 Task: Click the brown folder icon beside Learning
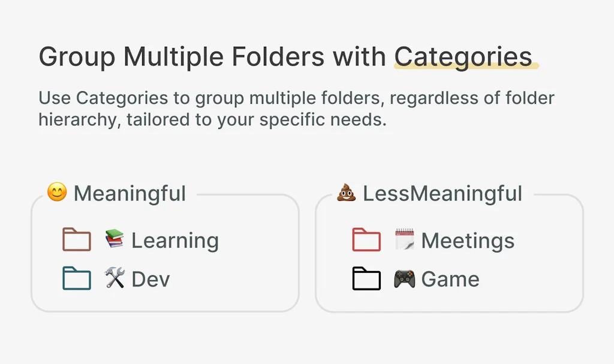click(x=77, y=240)
